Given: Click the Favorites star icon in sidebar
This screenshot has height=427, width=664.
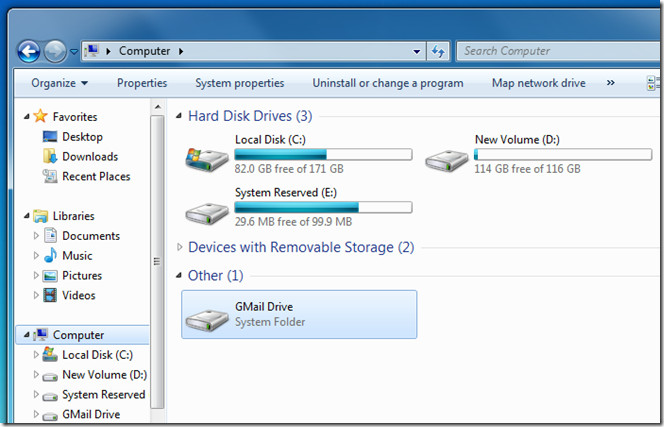Looking at the screenshot, I should click(x=40, y=116).
